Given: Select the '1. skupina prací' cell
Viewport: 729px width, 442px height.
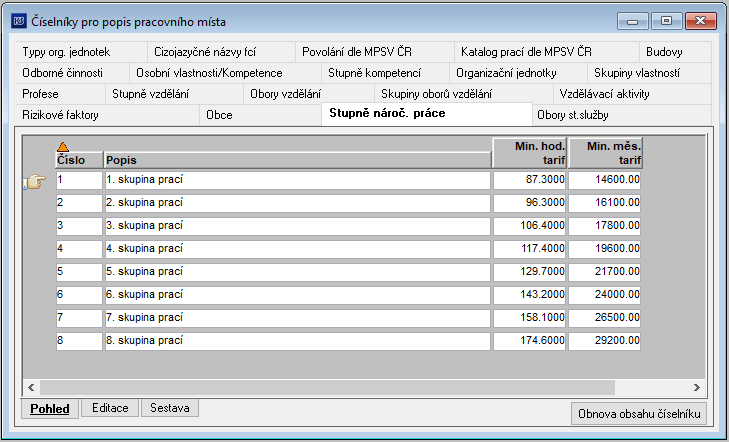Looking at the screenshot, I should [x=298, y=180].
